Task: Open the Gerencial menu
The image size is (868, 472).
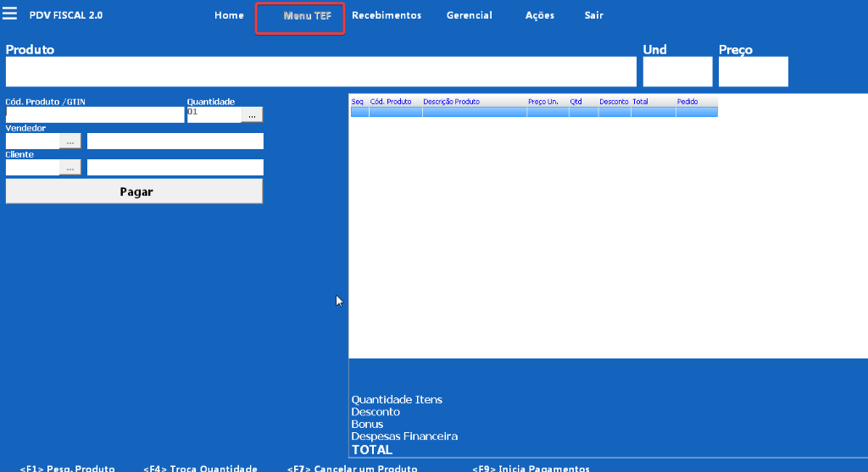Action: 469,15
